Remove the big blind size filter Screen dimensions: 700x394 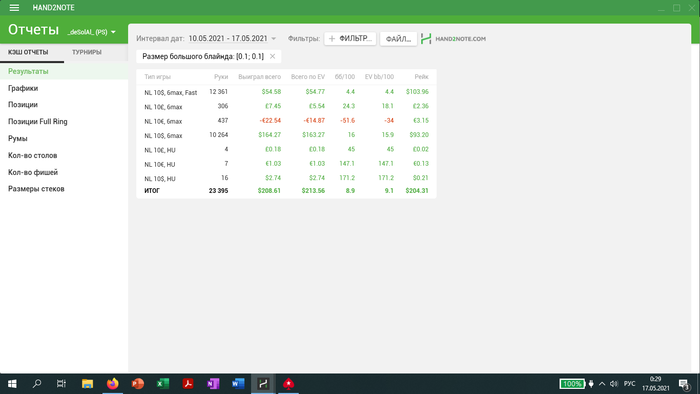pos(272,56)
